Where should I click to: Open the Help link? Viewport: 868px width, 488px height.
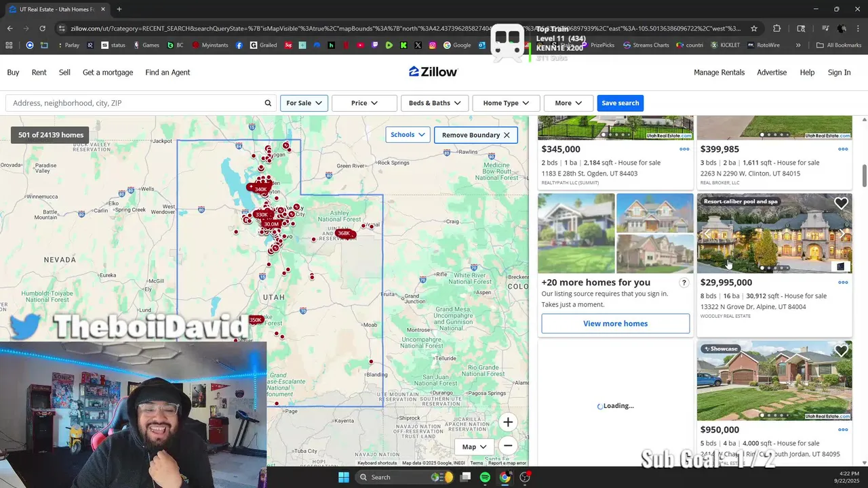tap(807, 73)
